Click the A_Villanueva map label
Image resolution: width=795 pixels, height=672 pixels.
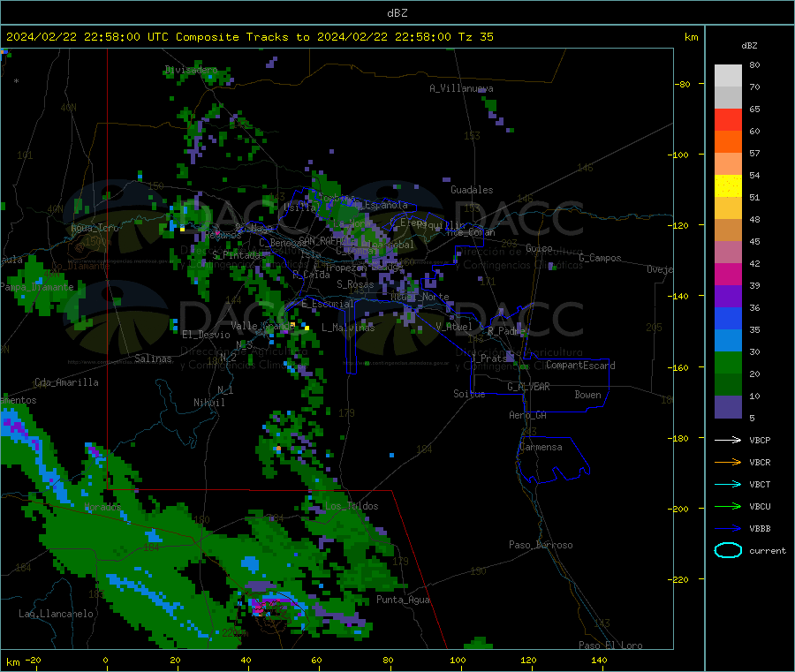tap(461, 88)
